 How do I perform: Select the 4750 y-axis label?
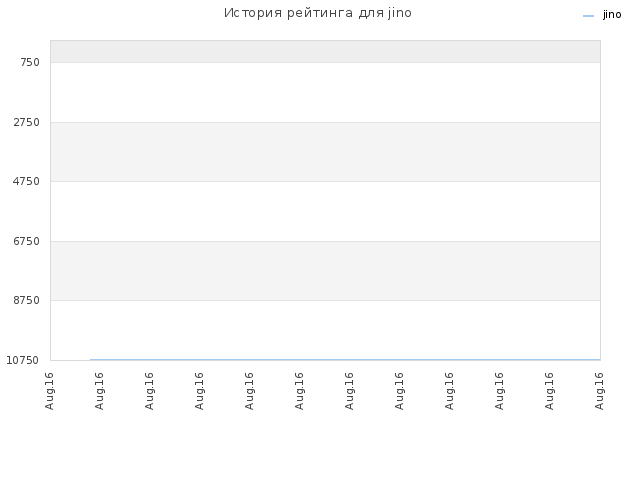(x=26, y=181)
